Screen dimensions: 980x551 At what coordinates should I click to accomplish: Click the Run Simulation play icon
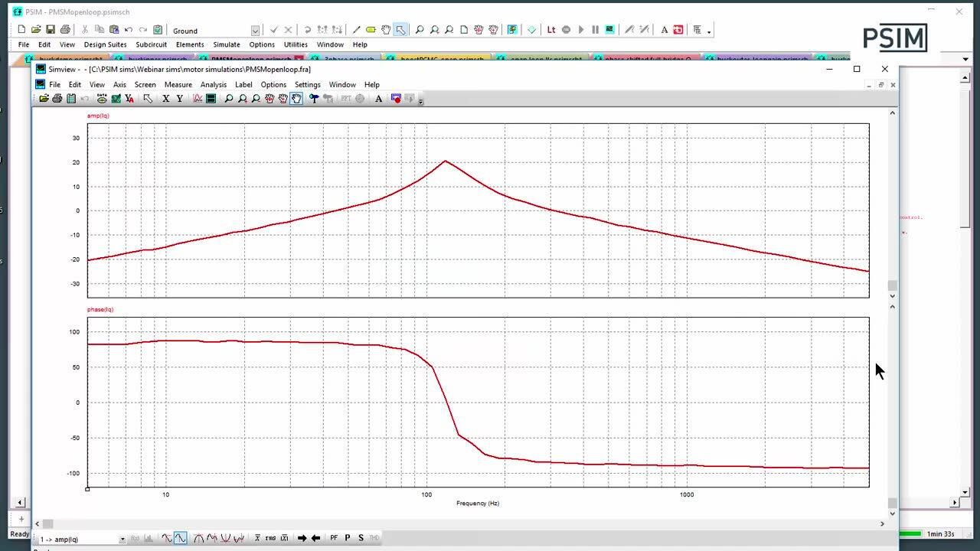click(581, 30)
